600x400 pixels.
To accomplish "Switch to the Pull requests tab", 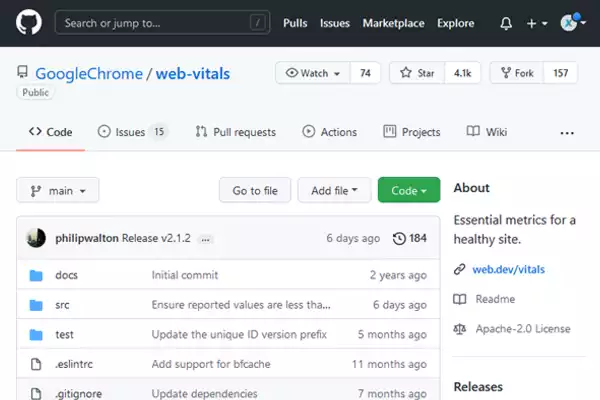I will coord(235,132).
